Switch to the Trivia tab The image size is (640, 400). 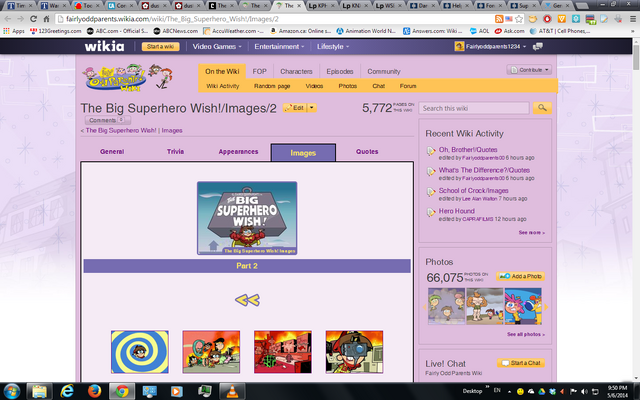point(175,151)
